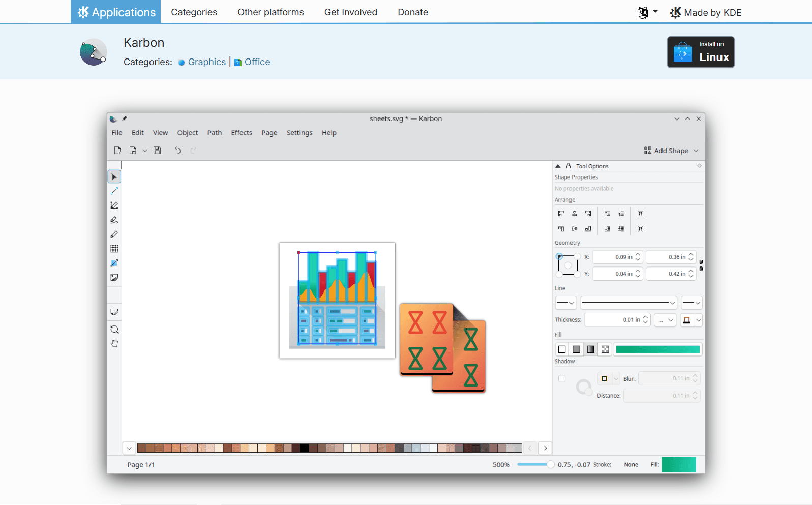
Task: Open the Add Shape dropdown
Action: 671,151
